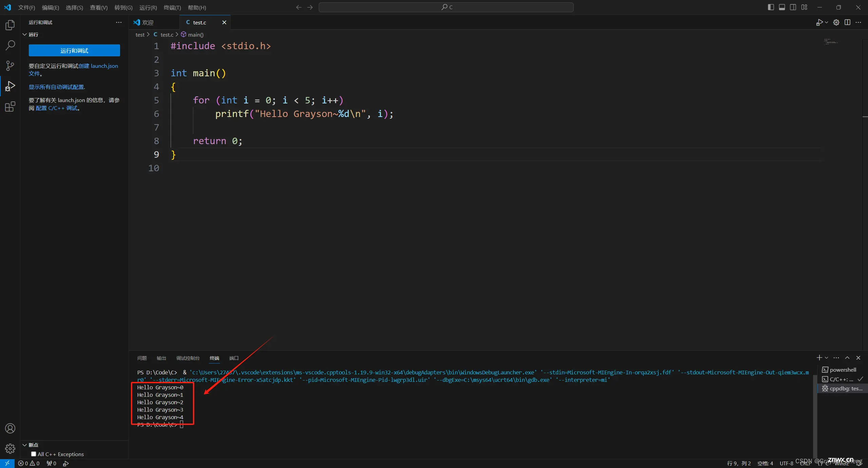The width and height of the screenshot is (868, 468).
Task: Run or debug C file play button
Action: point(819,22)
